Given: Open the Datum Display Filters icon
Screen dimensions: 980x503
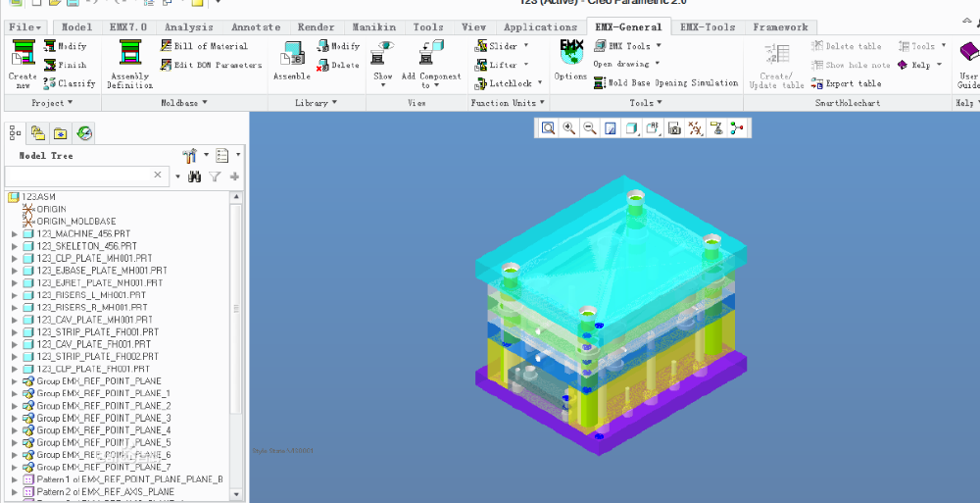Looking at the screenshot, I should coord(695,128).
